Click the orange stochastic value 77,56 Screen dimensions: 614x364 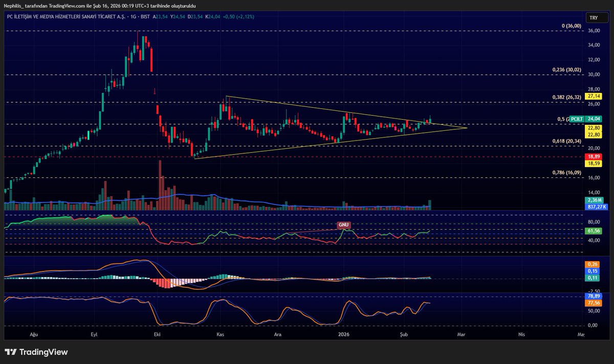(594, 303)
